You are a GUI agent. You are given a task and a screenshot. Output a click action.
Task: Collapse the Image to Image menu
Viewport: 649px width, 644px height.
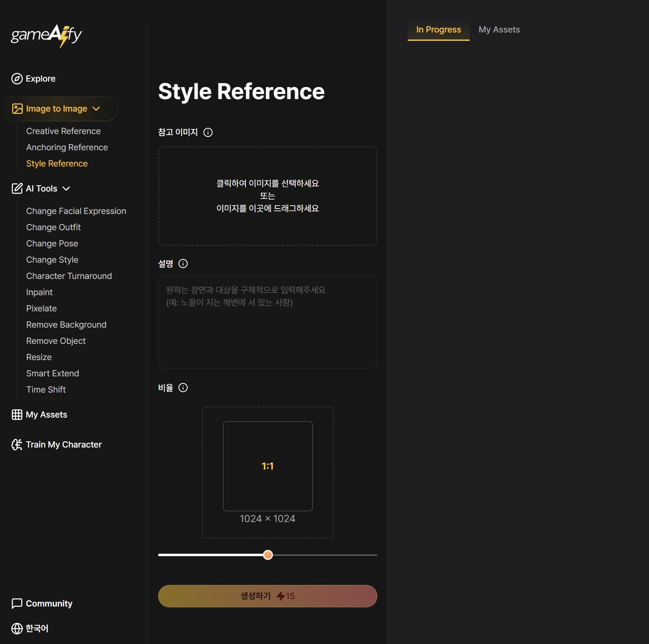96,109
